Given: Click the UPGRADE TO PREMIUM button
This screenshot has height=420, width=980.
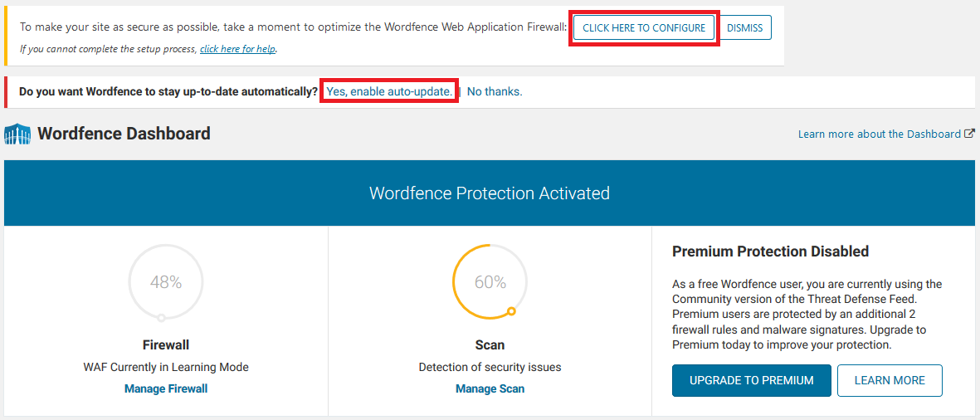Looking at the screenshot, I should pyautogui.click(x=752, y=381).
